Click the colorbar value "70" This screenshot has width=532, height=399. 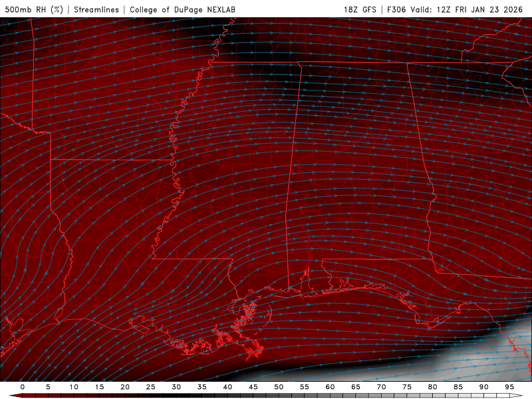tap(381, 387)
